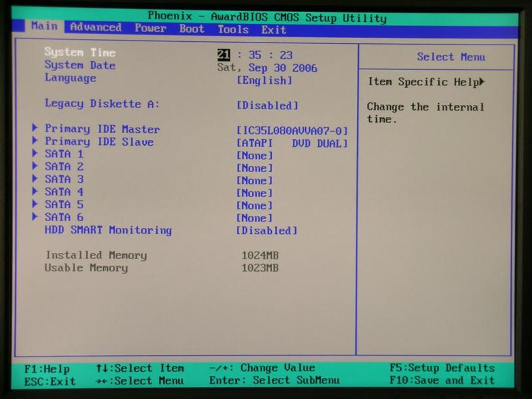Screen dimensions: 532x399
Task: Click the arrow beside Primary IDE Master
Action: pos(35,127)
